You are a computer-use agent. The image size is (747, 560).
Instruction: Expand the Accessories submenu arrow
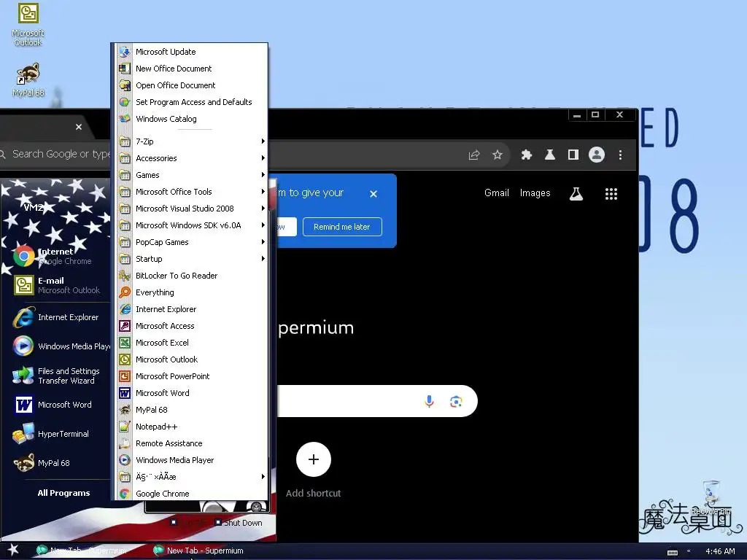(x=263, y=157)
